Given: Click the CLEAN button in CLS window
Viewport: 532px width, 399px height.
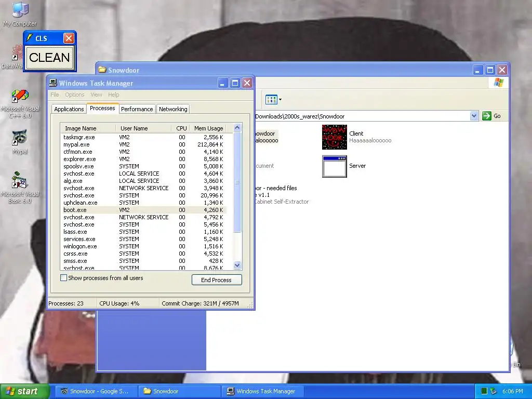Looking at the screenshot, I should click(49, 57).
